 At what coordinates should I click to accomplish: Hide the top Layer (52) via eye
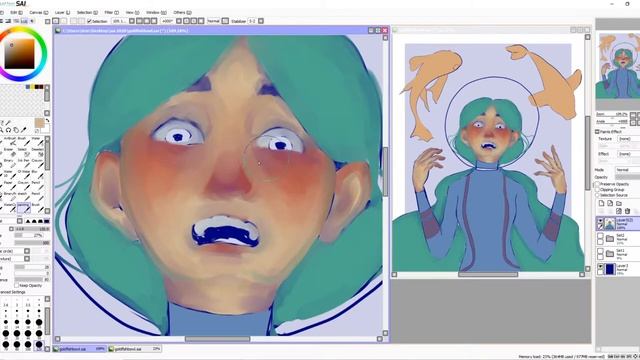600,220
